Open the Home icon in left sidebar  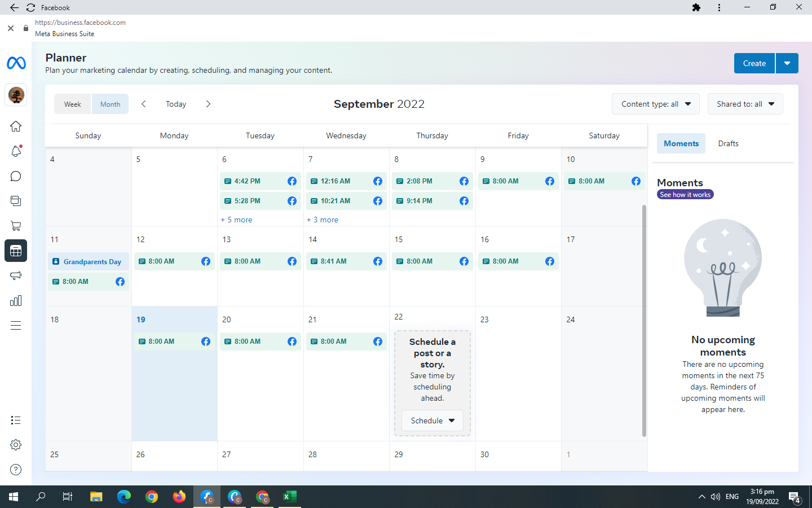[x=16, y=126]
